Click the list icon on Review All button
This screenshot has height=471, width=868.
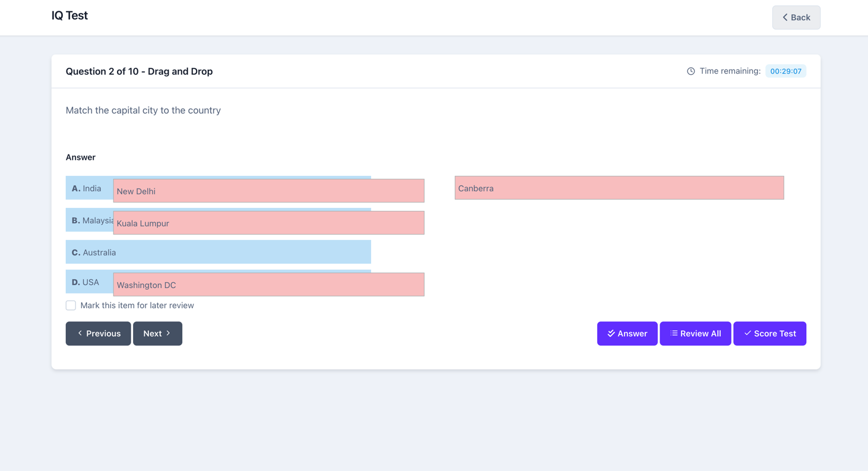pos(673,333)
